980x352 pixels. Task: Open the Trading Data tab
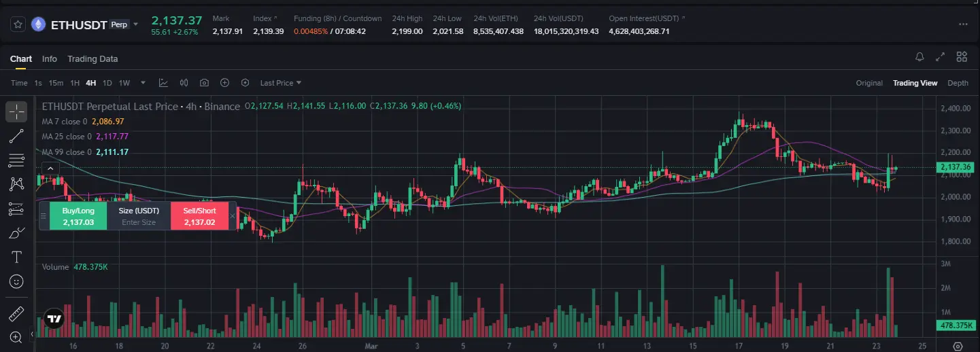(x=92, y=59)
